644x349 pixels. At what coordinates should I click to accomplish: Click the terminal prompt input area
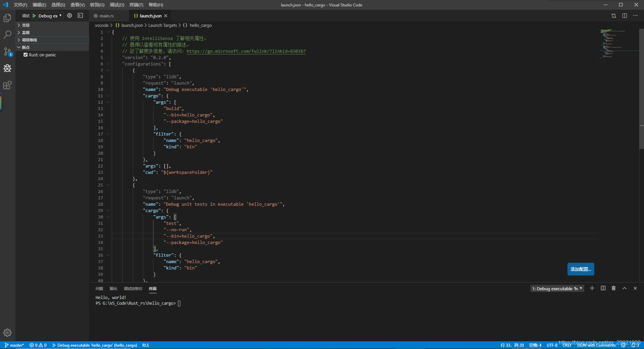point(179,303)
